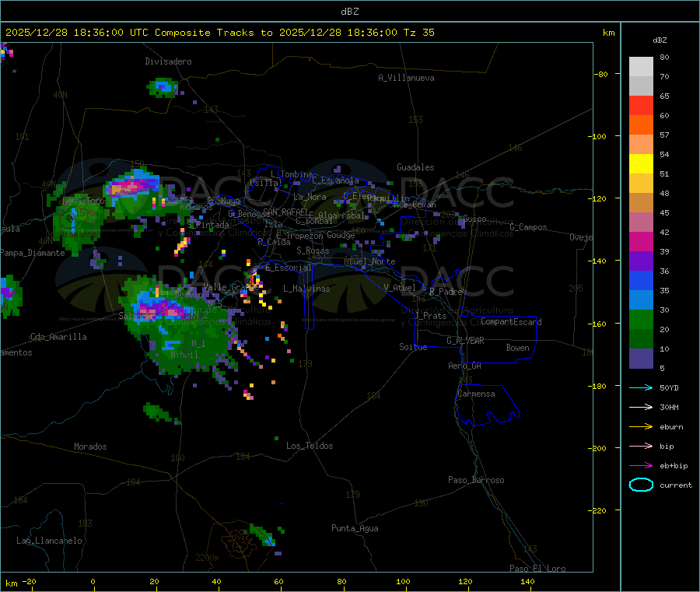This screenshot has height=592, width=700.
Task: Click the Valle_Grande map label
Action: [231, 286]
